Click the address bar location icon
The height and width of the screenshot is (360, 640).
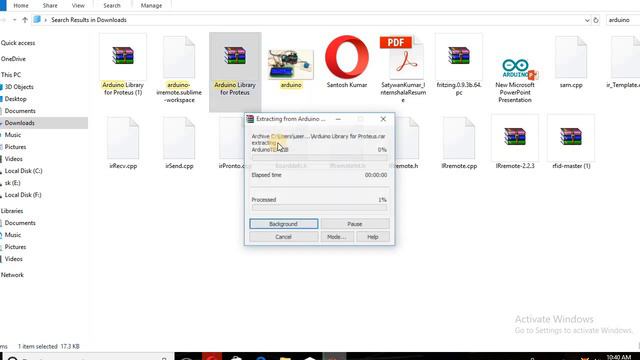(37, 20)
